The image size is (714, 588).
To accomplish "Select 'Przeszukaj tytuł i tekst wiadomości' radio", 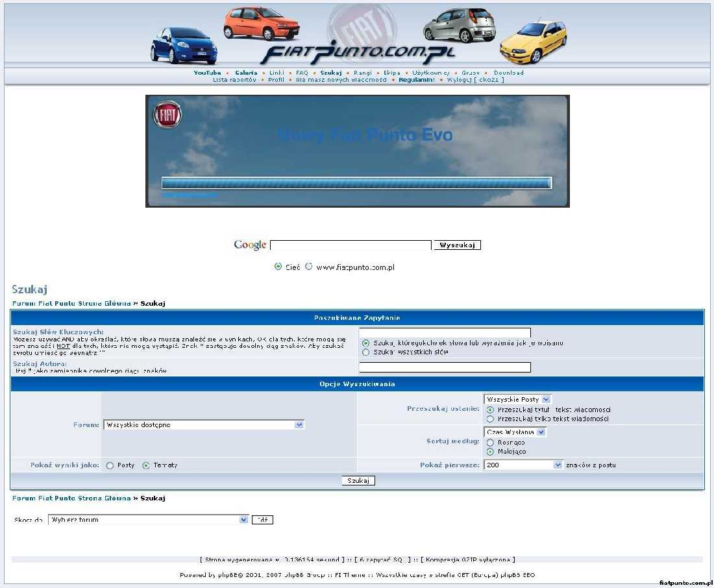I will (490, 410).
